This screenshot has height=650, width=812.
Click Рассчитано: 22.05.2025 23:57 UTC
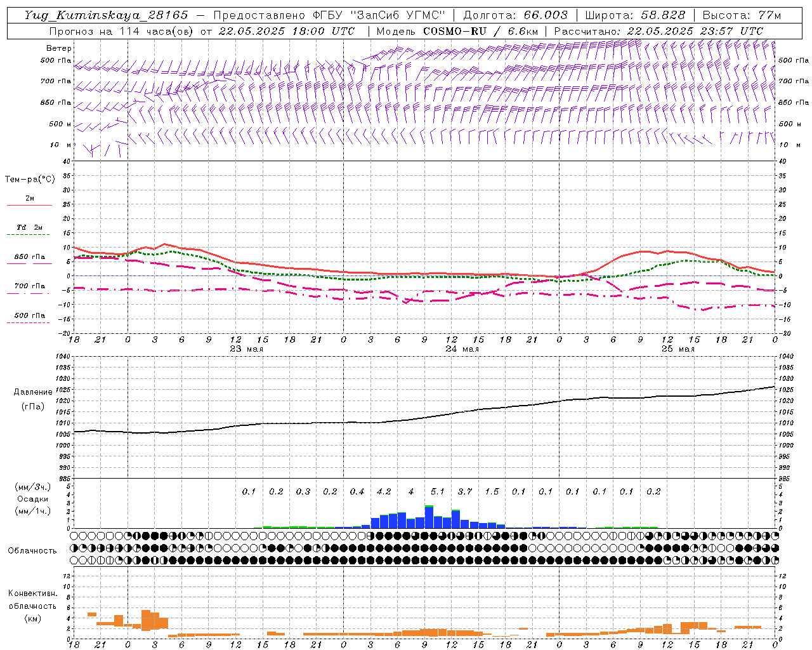(x=658, y=31)
